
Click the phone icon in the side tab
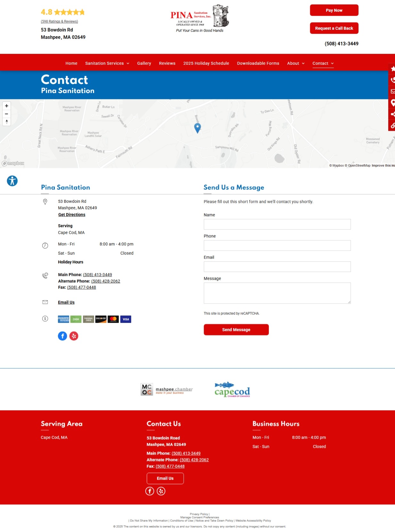392,80
